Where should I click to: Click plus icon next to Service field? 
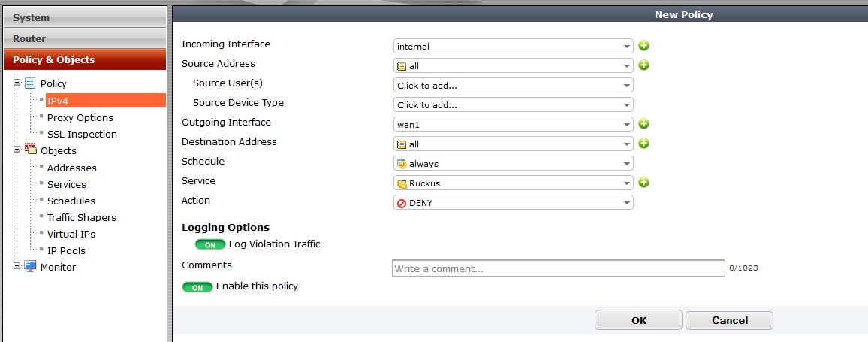pyautogui.click(x=643, y=183)
